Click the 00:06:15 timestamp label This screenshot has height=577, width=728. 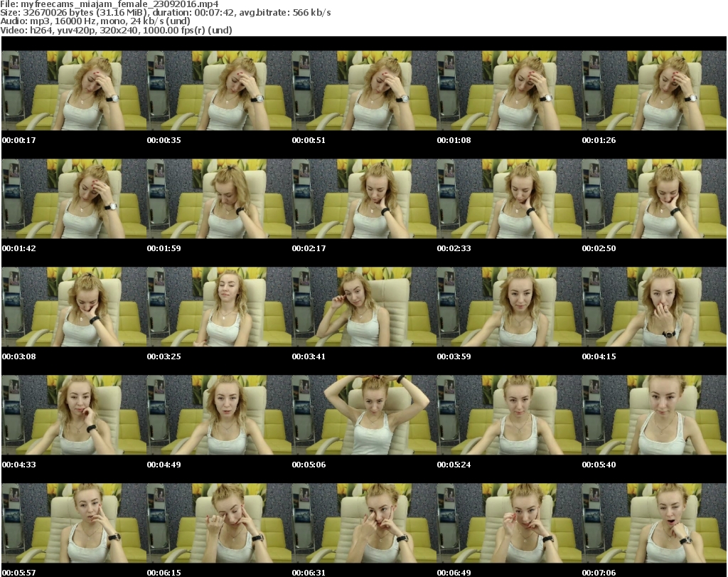pos(164,573)
